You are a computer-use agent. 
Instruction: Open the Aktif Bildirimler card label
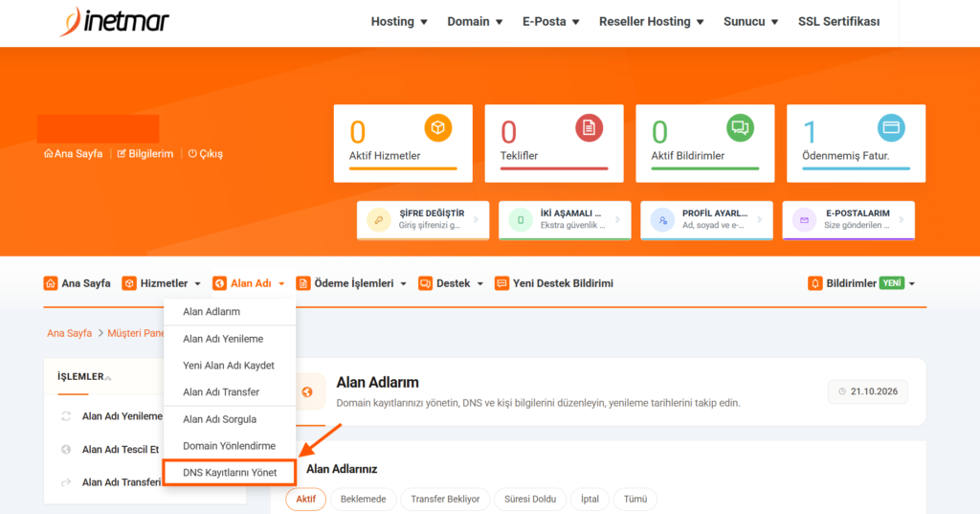click(x=687, y=156)
